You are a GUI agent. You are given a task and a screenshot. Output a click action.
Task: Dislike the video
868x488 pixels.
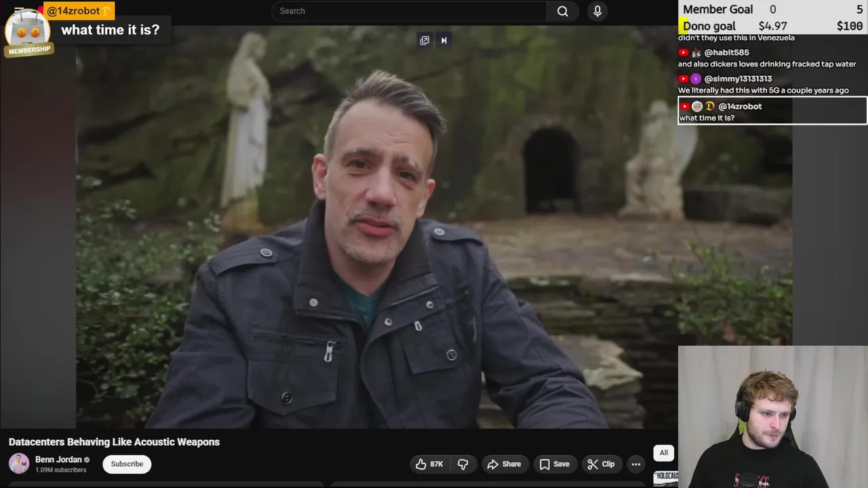(x=463, y=464)
